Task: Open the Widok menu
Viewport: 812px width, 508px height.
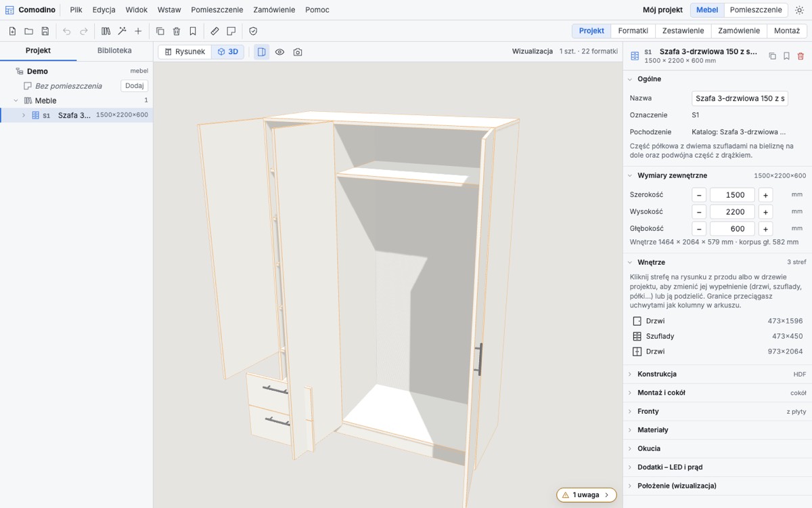Action: click(137, 10)
